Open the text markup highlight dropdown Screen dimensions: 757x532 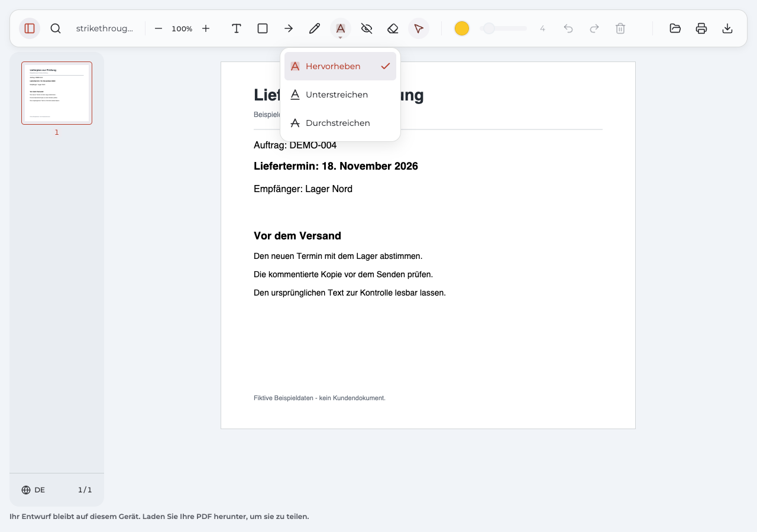click(341, 28)
